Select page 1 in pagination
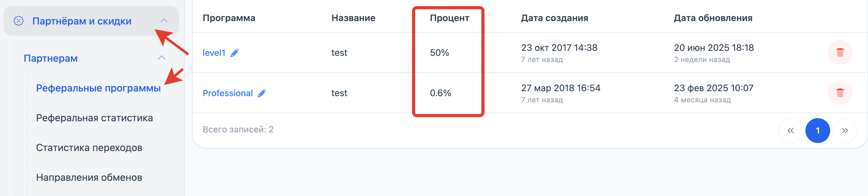 [818, 131]
